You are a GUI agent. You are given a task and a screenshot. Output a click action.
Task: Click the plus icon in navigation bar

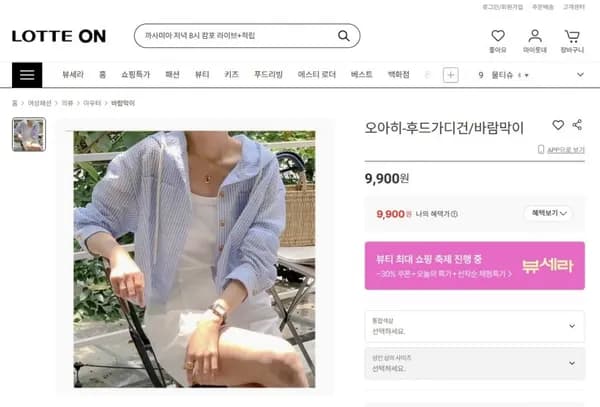click(450, 75)
